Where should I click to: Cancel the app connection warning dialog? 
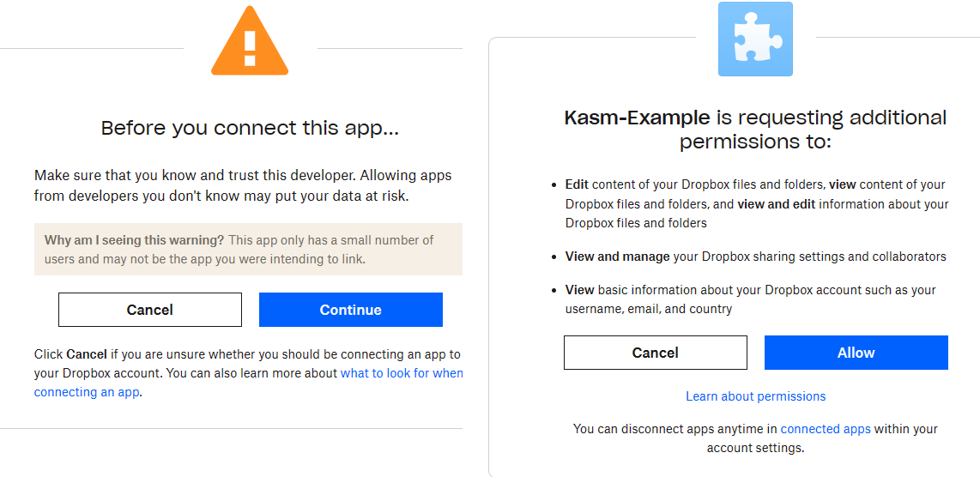(150, 310)
